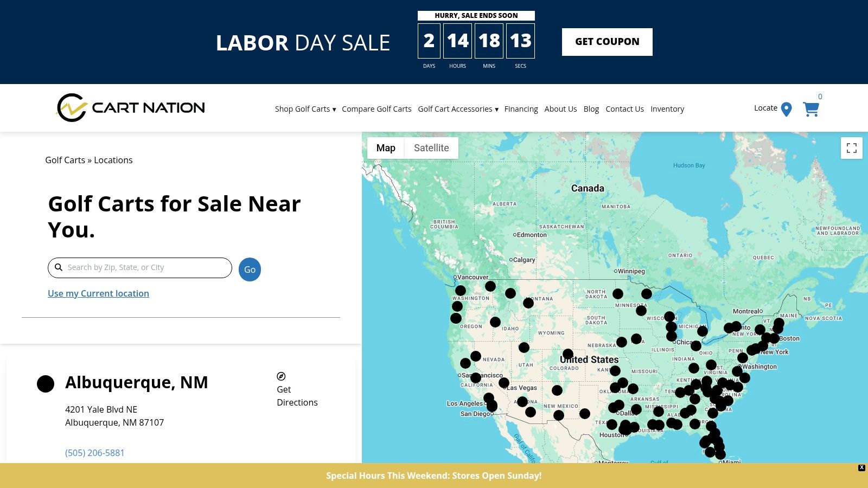Click the search magnifier icon
Image resolution: width=868 pixels, height=488 pixels.
click(59, 267)
